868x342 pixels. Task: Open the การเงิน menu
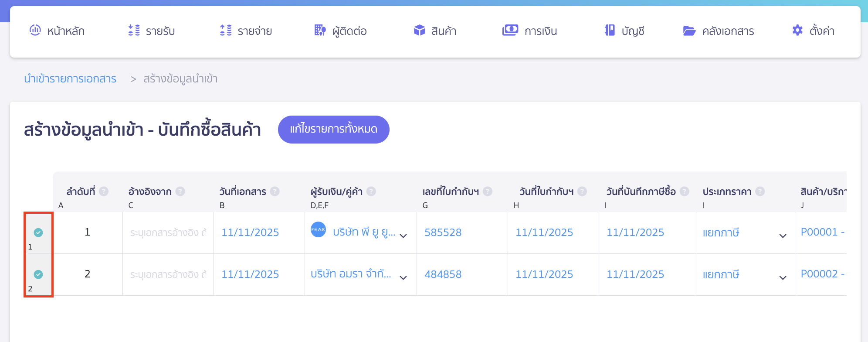pyautogui.click(x=530, y=31)
